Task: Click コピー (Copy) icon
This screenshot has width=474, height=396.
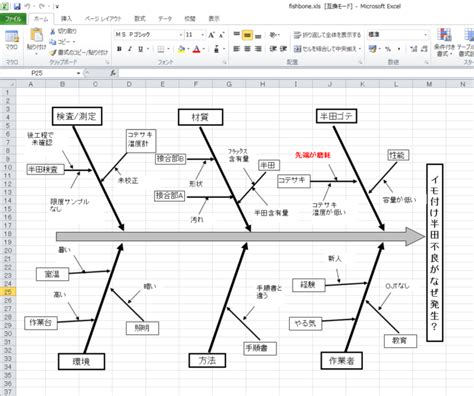Action: pos(53,42)
